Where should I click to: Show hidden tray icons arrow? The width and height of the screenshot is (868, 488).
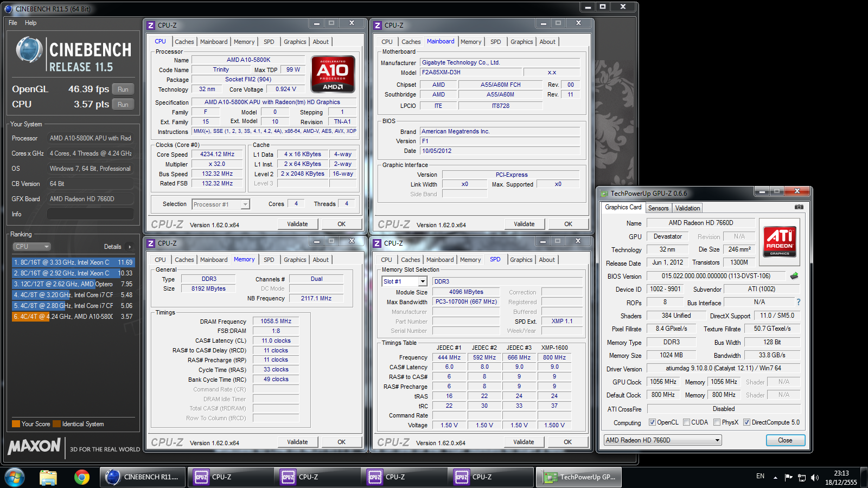pyautogui.click(x=775, y=478)
